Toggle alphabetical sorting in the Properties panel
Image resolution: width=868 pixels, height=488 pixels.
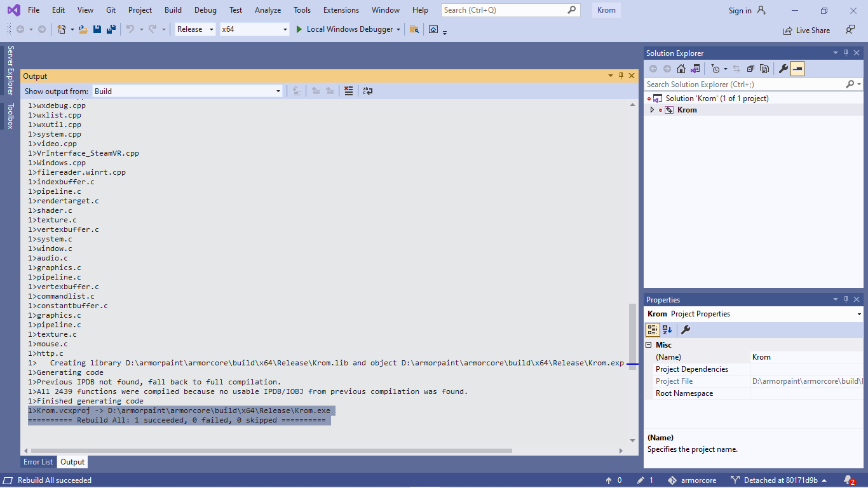pos(666,329)
